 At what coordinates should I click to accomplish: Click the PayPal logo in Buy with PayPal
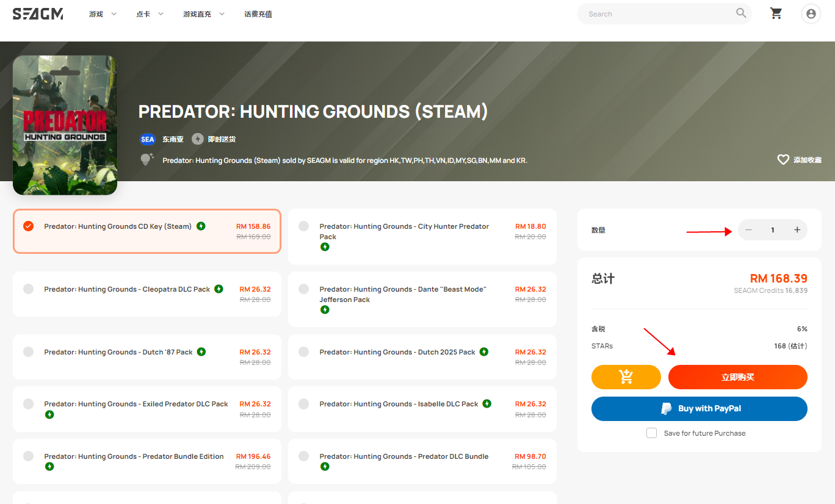667,409
